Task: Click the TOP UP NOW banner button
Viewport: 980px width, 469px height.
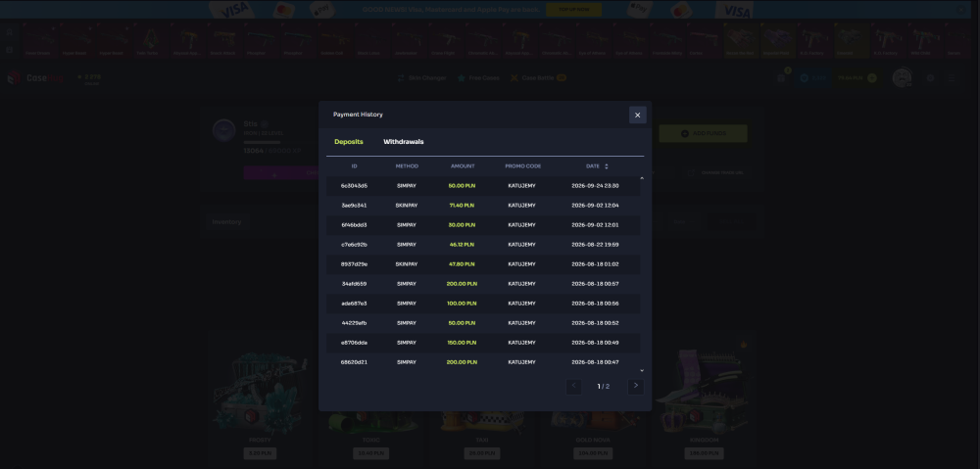Action: pyautogui.click(x=573, y=10)
